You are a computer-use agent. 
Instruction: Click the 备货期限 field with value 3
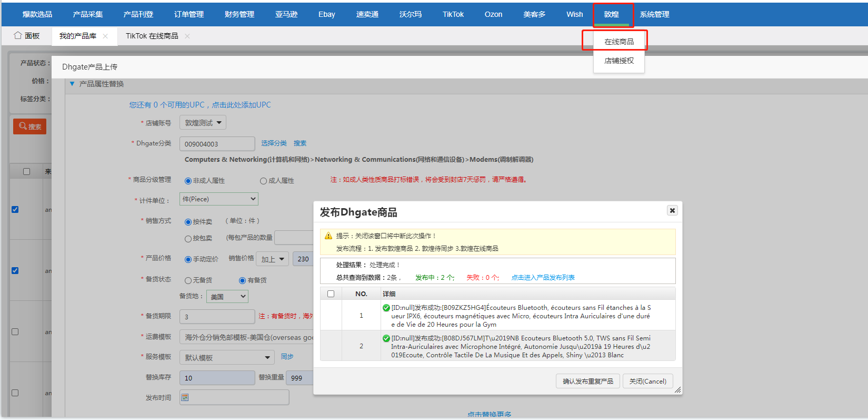217,317
